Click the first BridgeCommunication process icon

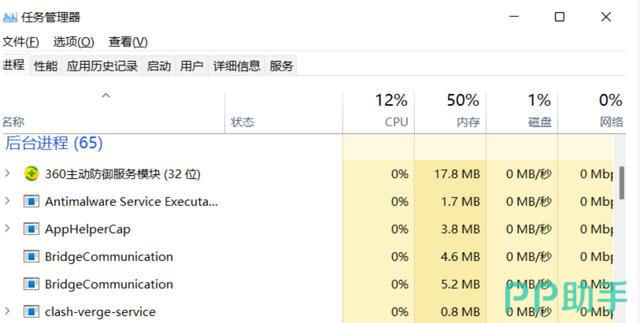31,257
